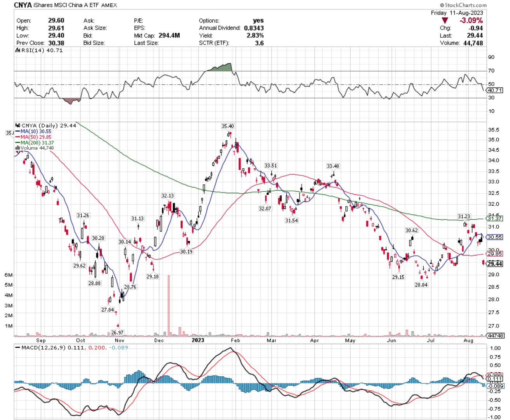Click the 28.76 price annotation
This screenshot has width=510, height=420.
(x=130, y=287)
